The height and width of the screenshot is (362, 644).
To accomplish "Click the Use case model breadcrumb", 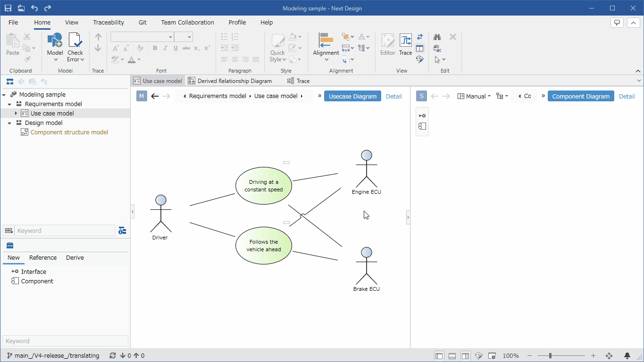I will [276, 96].
